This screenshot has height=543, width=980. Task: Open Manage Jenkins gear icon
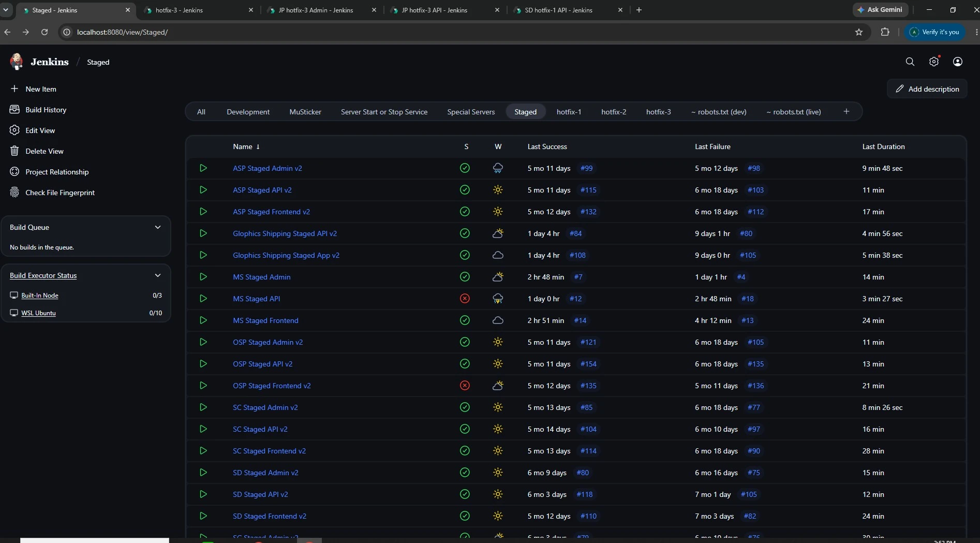coord(934,62)
